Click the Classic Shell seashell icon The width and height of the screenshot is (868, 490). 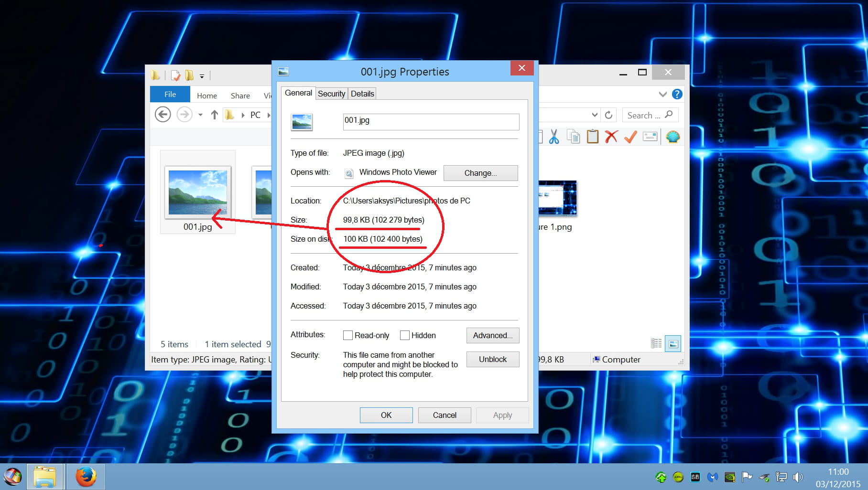click(673, 137)
